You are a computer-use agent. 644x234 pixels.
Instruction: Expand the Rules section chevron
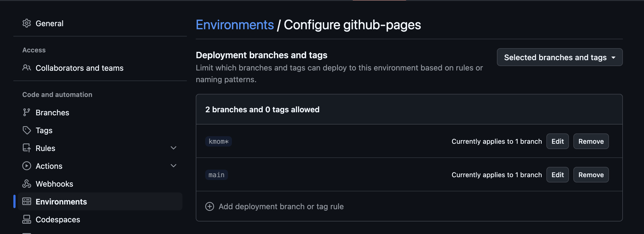174,148
